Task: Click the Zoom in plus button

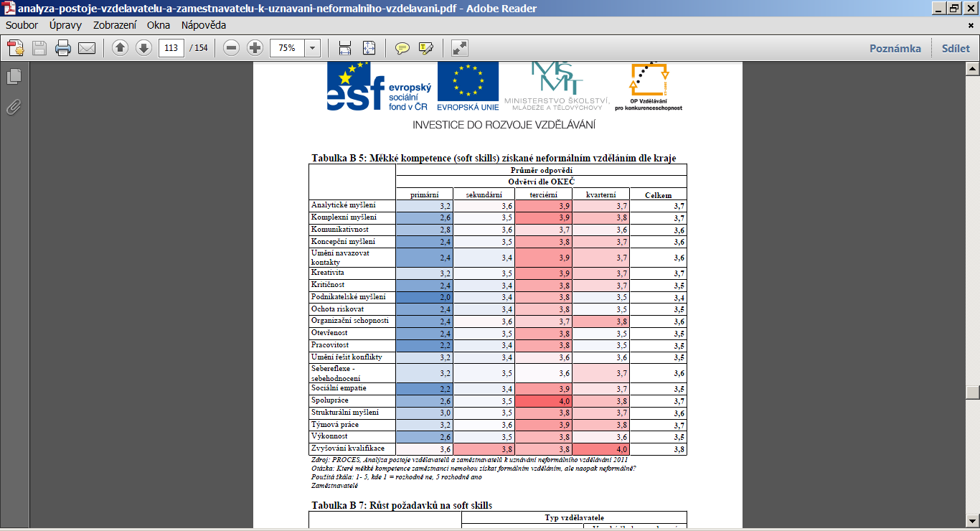Action: [x=255, y=48]
